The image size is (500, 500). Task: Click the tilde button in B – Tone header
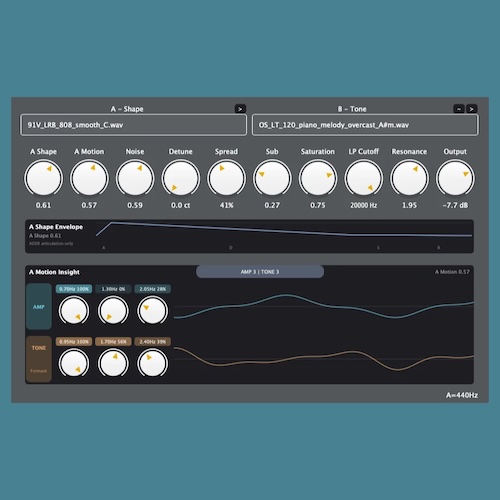[x=459, y=109]
